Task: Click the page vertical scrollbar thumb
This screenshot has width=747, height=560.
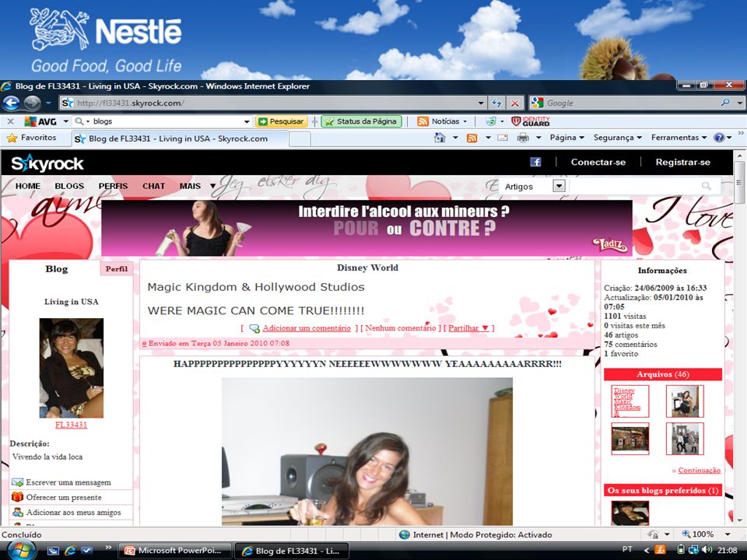Action: [739, 183]
